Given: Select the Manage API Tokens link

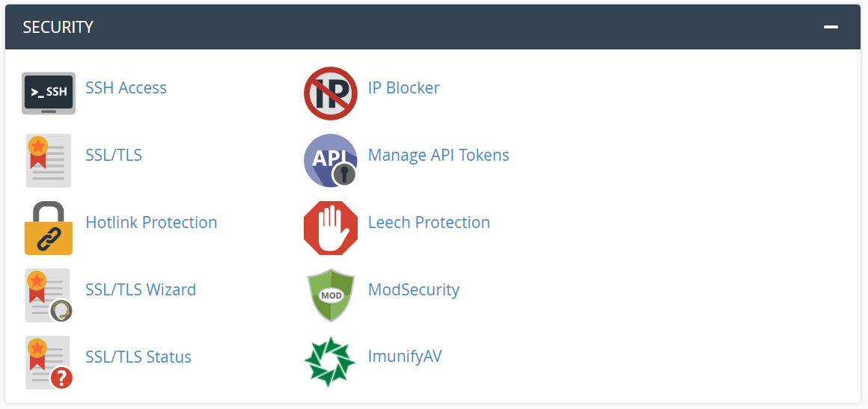Looking at the screenshot, I should [438, 156].
